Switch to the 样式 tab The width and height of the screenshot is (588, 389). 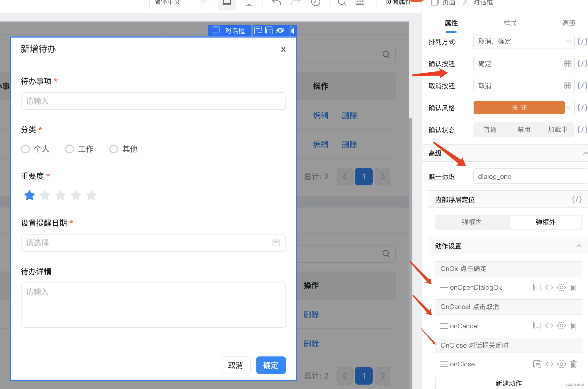coord(510,23)
